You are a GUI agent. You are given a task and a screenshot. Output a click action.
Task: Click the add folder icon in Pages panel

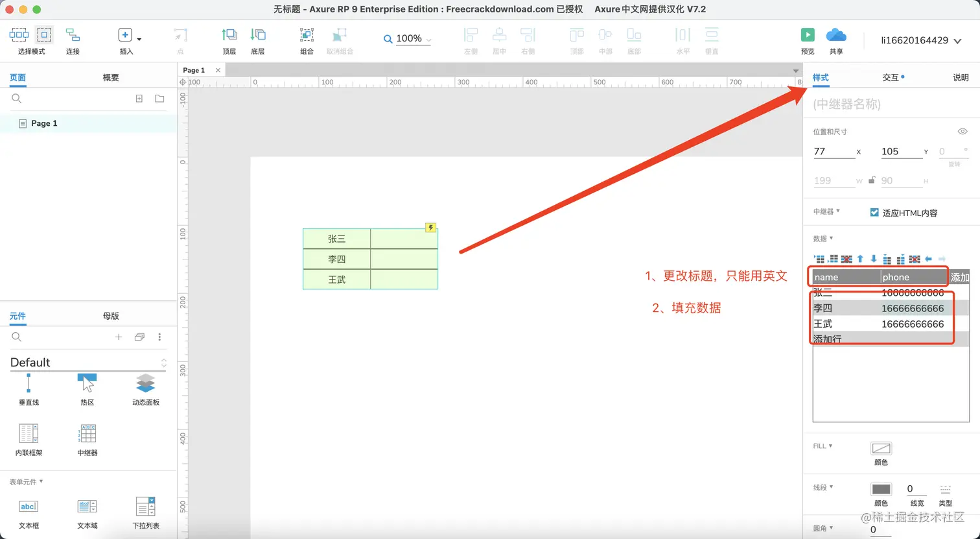[159, 99]
